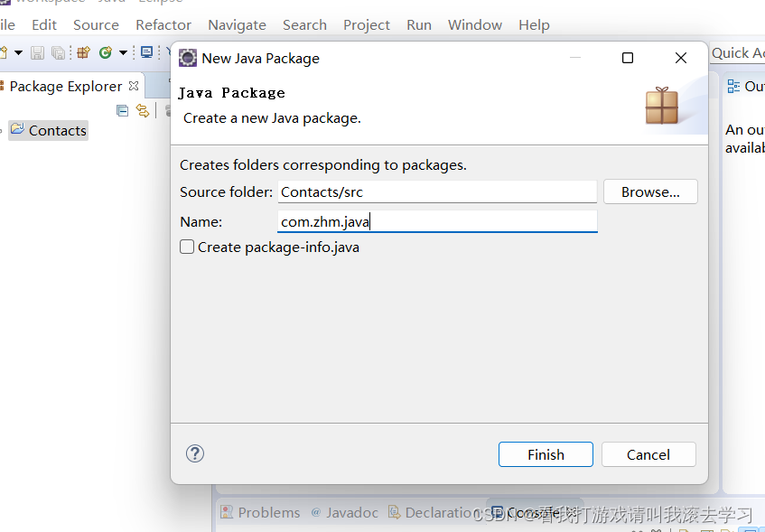Open the New Java Class dropdown arrow
The height and width of the screenshot is (532, 765).
tap(123, 53)
